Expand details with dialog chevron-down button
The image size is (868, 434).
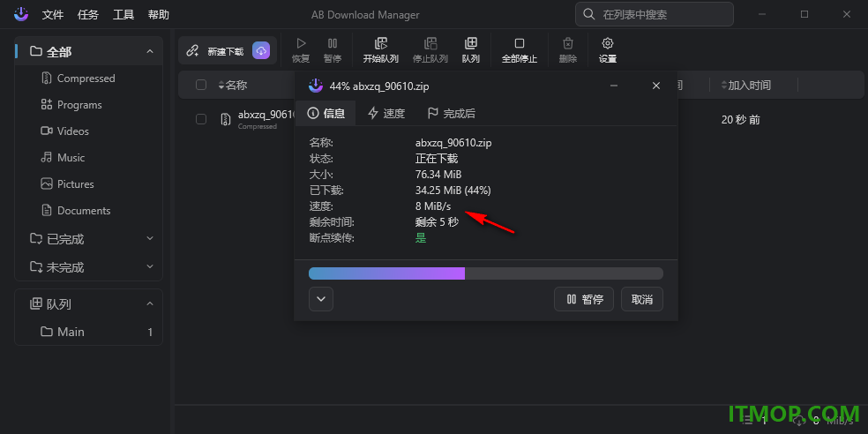(x=321, y=300)
